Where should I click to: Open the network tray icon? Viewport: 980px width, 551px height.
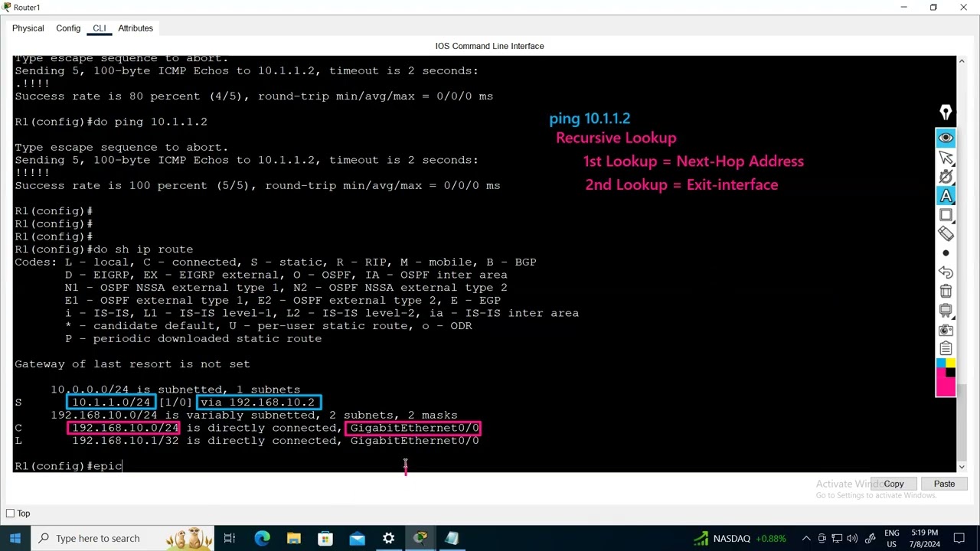click(x=838, y=538)
